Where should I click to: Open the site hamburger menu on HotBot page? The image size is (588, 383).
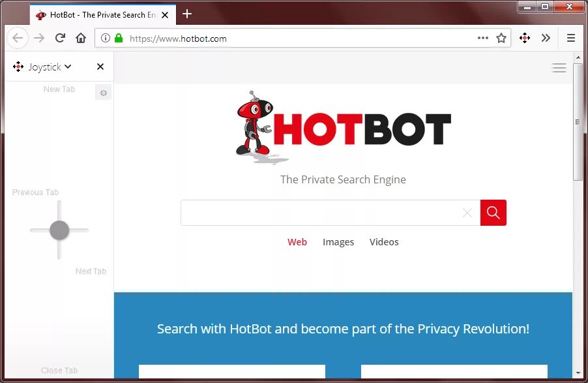pyautogui.click(x=559, y=67)
